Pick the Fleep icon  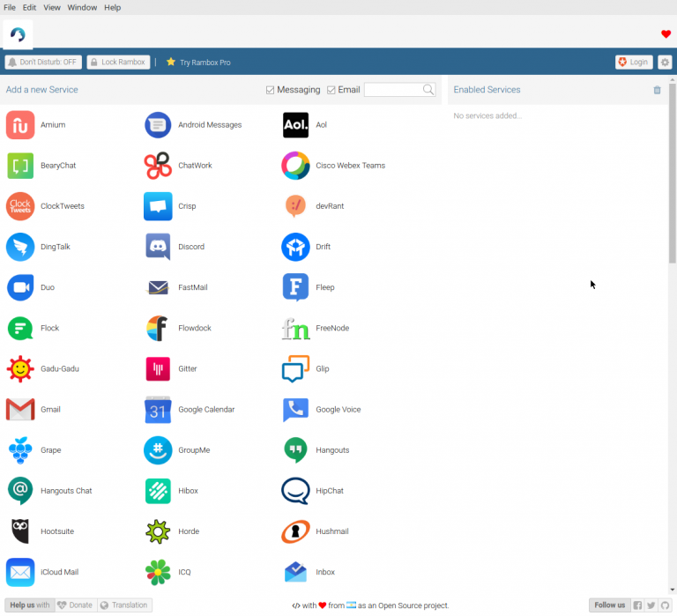tap(296, 287)
